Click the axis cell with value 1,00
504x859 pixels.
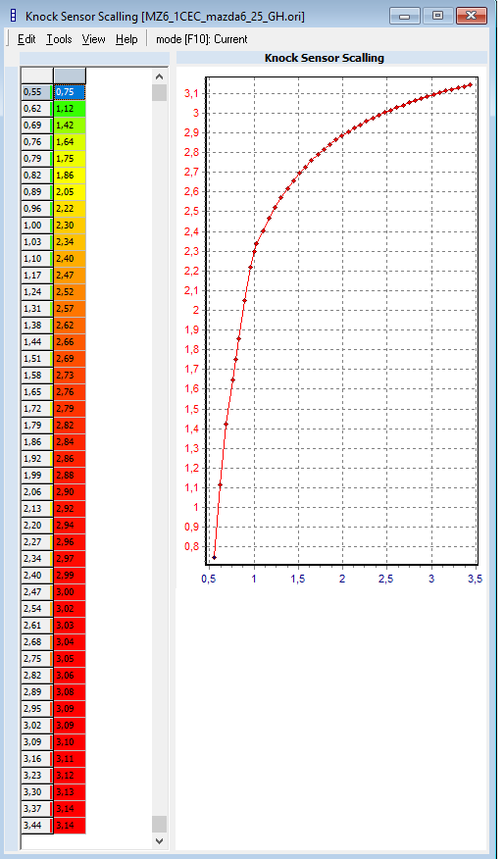point(36,226)
